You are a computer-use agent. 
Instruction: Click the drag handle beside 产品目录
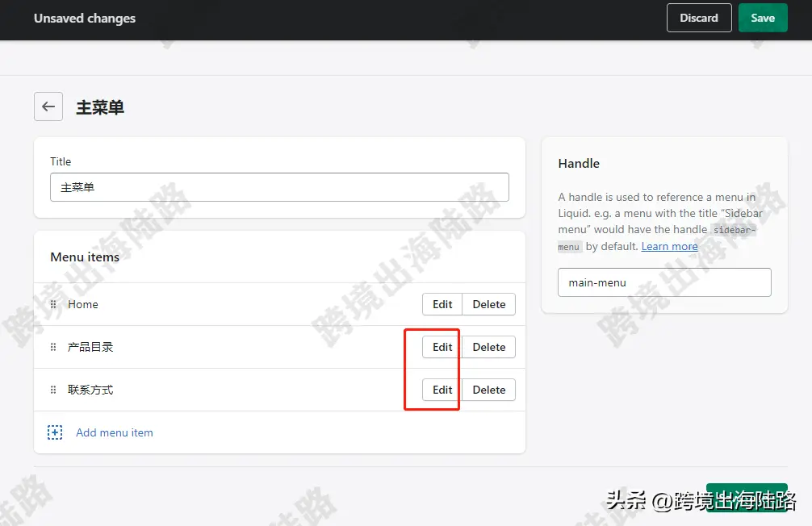point(53,347)
